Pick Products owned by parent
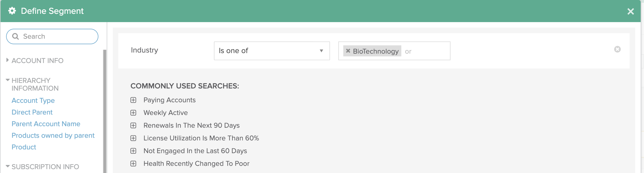The width and height of the screenshot is (644, 173). click(x=53, y=135)
